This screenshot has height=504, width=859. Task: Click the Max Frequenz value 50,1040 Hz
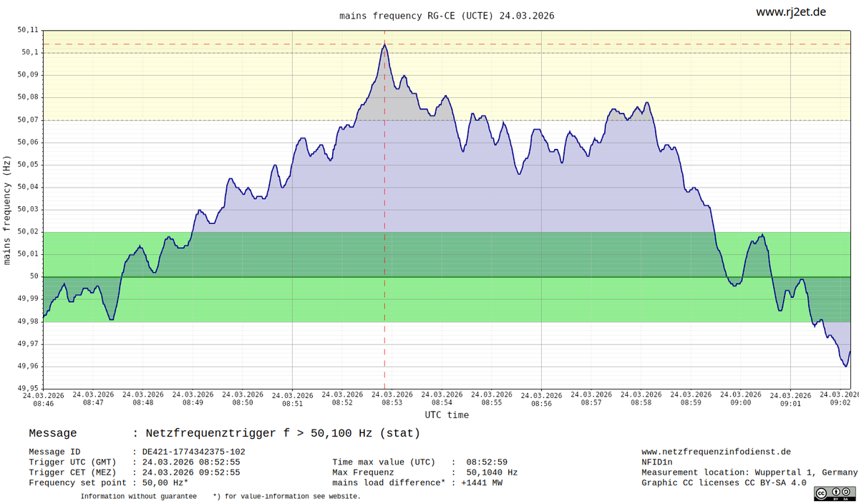(x=492, y=472)
